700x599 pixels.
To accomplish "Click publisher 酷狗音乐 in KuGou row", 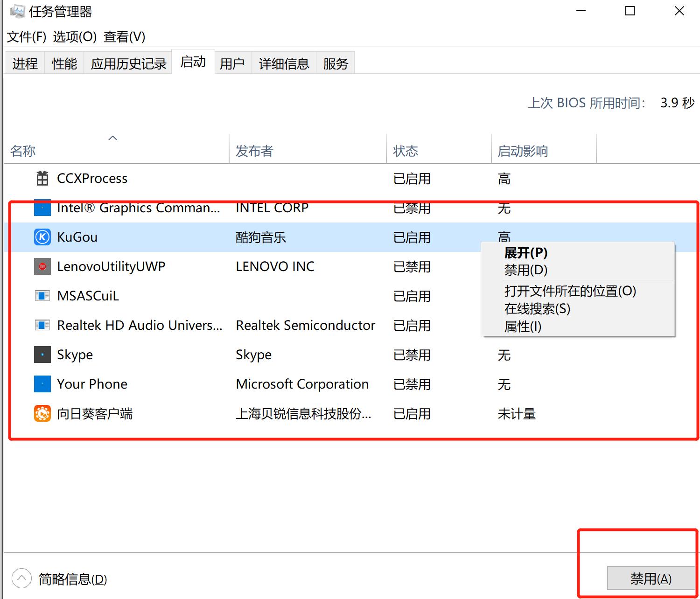I will 261,237.
